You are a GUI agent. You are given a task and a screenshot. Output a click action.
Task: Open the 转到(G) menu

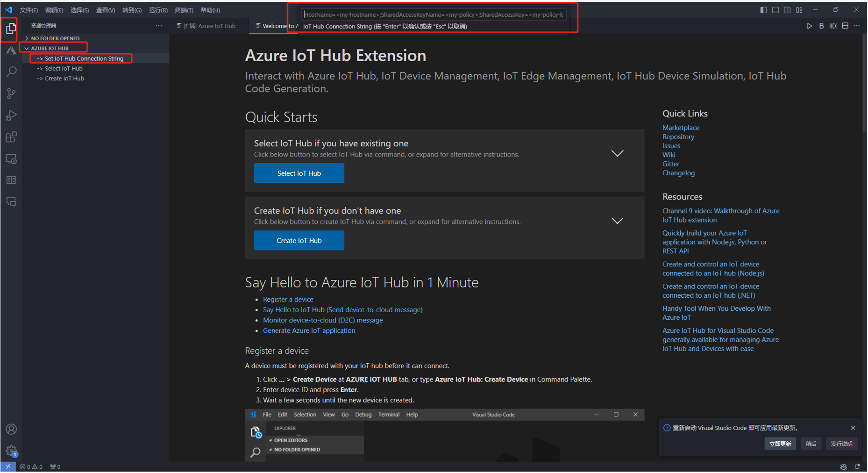point(132,10)
